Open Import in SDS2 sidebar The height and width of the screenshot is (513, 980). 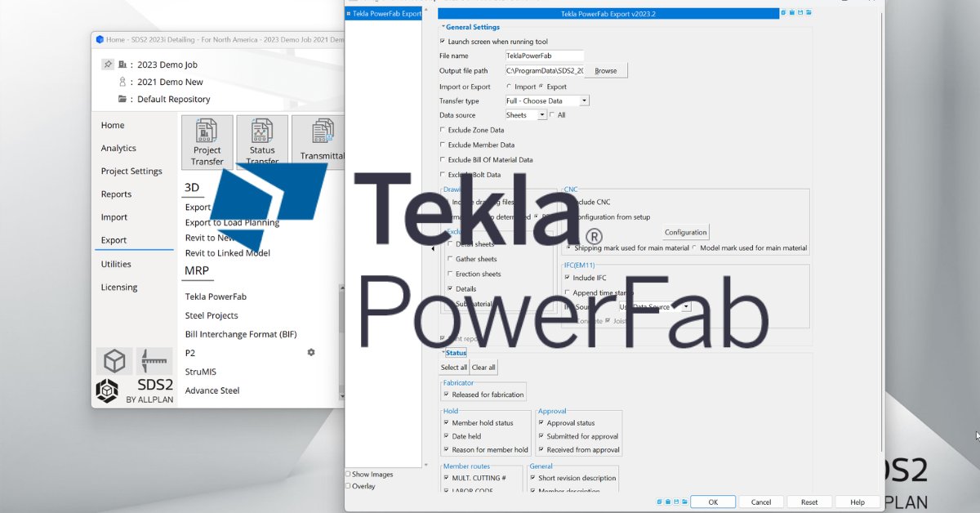(114, 216)
